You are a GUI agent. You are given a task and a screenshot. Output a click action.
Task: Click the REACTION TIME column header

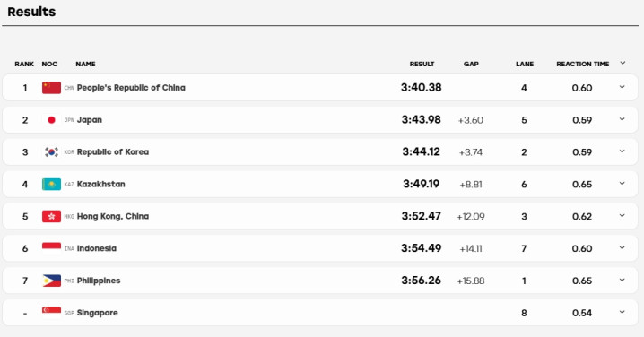point(583,64)
